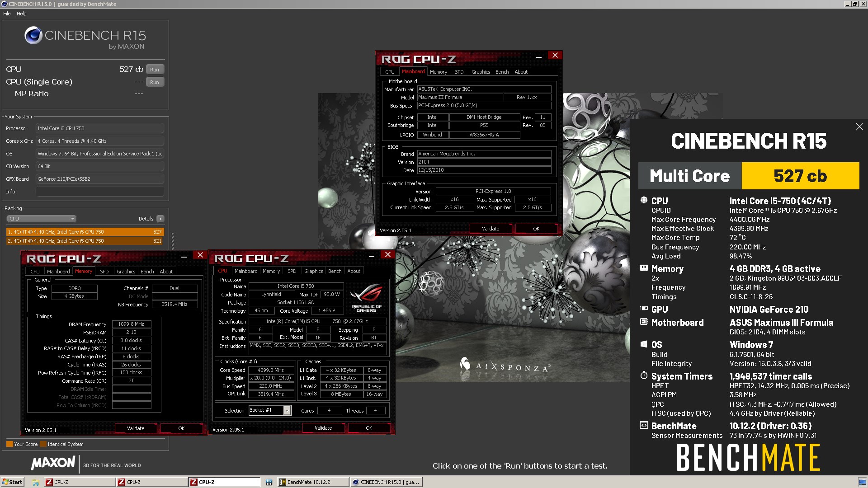Switch to the CINEBENCH R15.0 taskbar item
The height and width of the screenshot is (488, 868).
click(387, 482)
